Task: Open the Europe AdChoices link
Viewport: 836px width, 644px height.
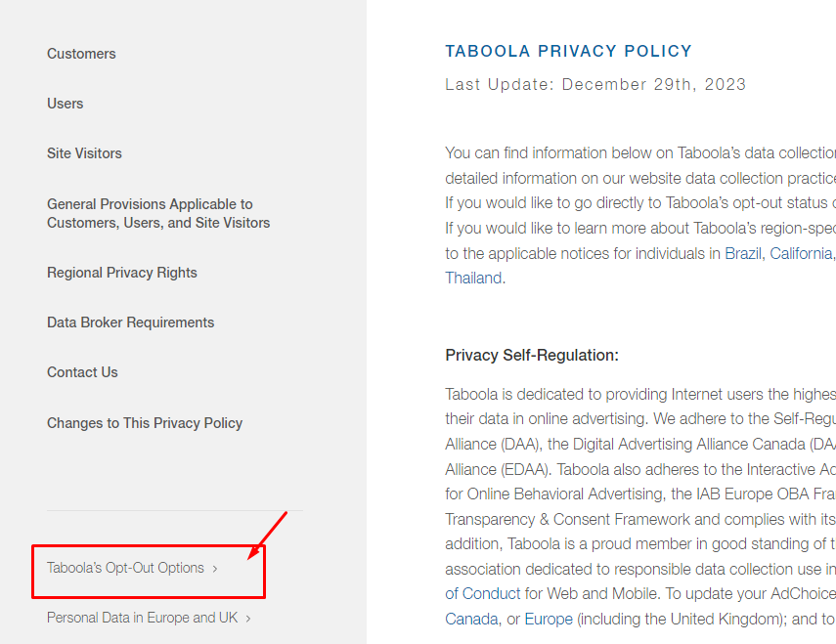Action: point(549,619)
